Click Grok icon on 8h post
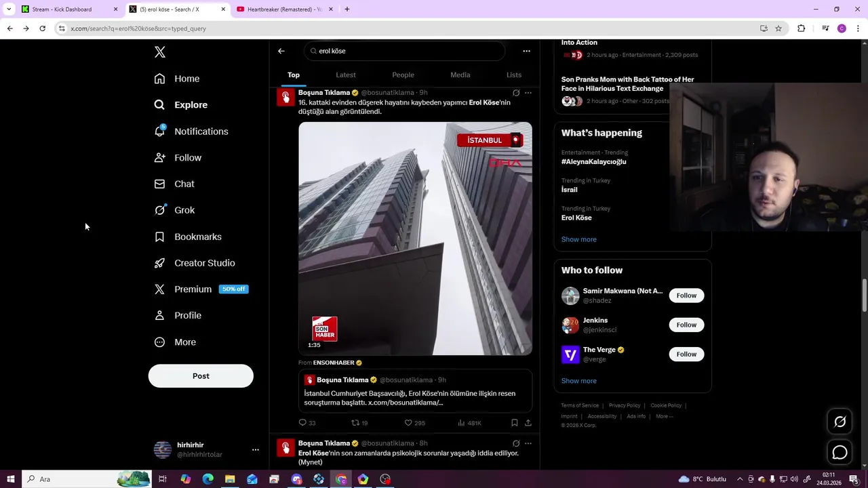Screen dimensions: 868x488 point(516,443)
